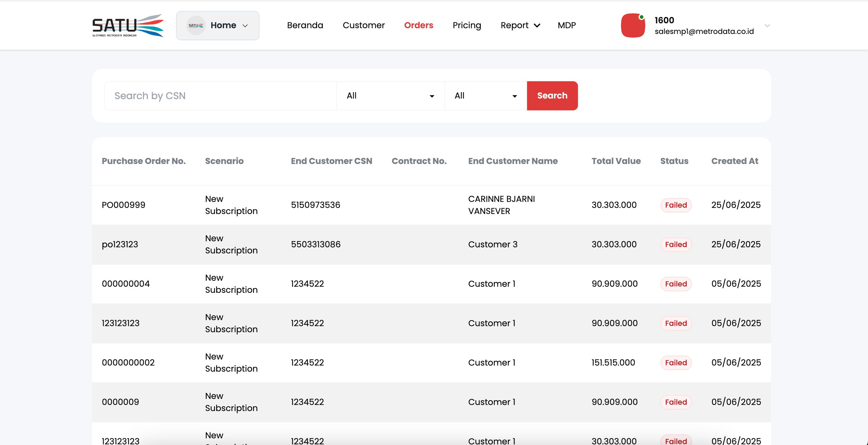The image size is (868, 445).
Task: Click the Total Value column header
Action: 616,161
